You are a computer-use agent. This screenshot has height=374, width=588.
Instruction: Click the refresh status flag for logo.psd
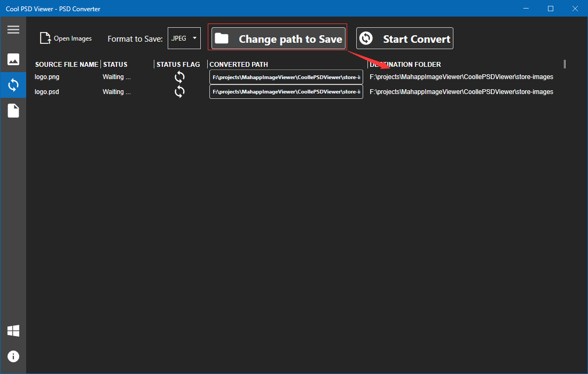pyautogui.click(x=179, y=92)
